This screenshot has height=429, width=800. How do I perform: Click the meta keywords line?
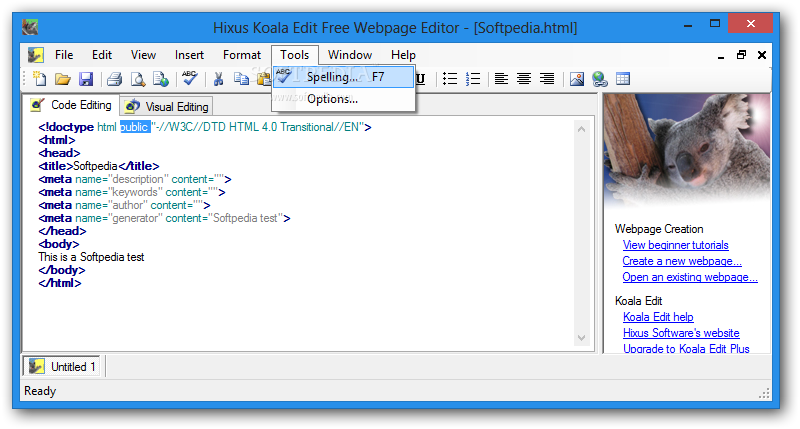132,192
